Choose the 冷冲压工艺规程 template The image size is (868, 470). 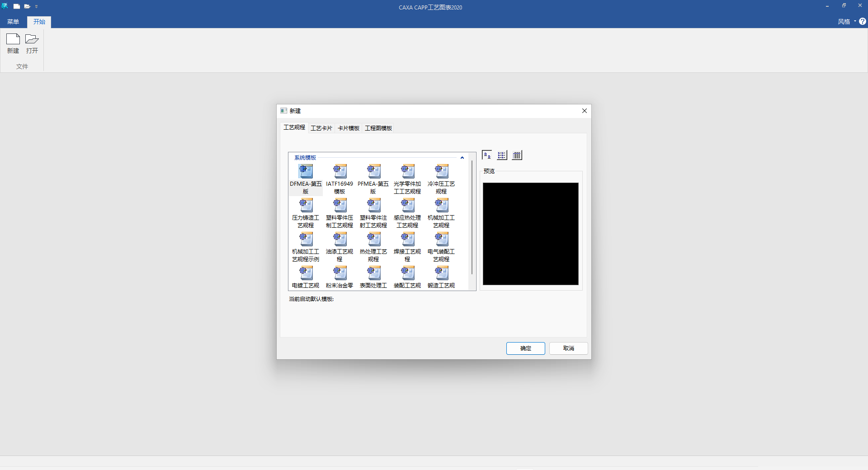click(x=441, y=172)
